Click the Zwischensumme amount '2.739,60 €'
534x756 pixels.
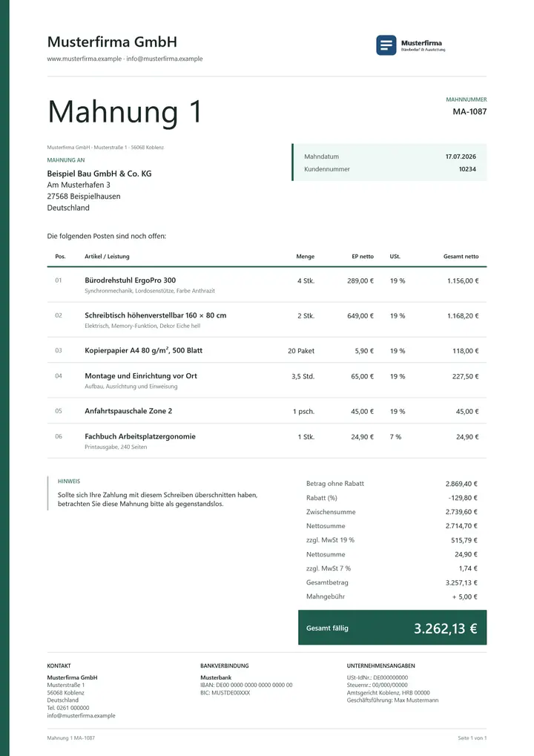[x=461, y=512]
